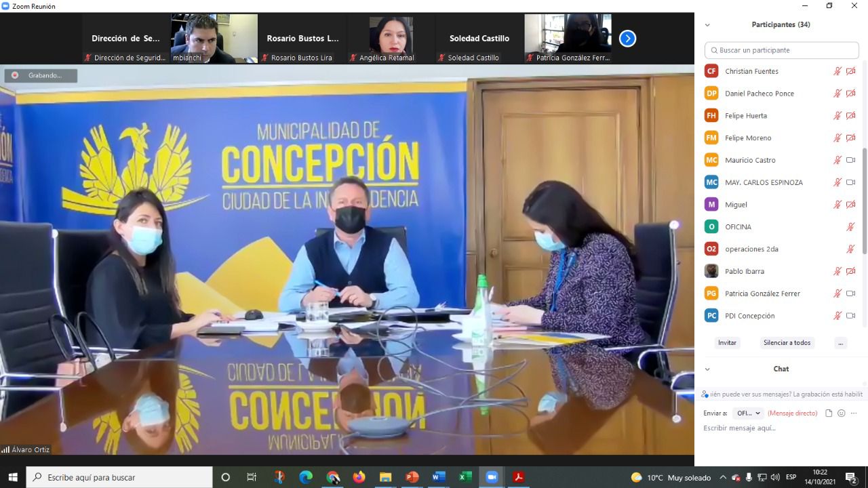The image size is (868, 488).
Task: Toggle Felipe Moreno video icon
Action: click(x=850, y=138)
